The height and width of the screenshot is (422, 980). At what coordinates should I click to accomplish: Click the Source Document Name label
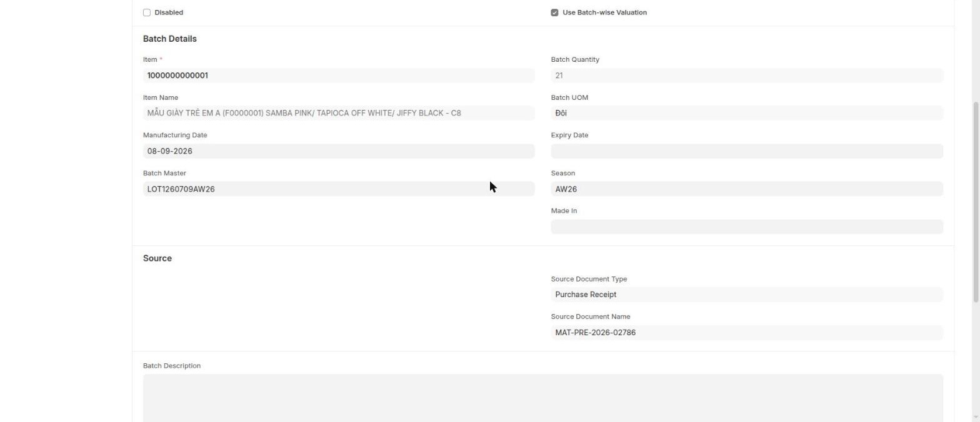pyautogui.click(x=591, y=316)
